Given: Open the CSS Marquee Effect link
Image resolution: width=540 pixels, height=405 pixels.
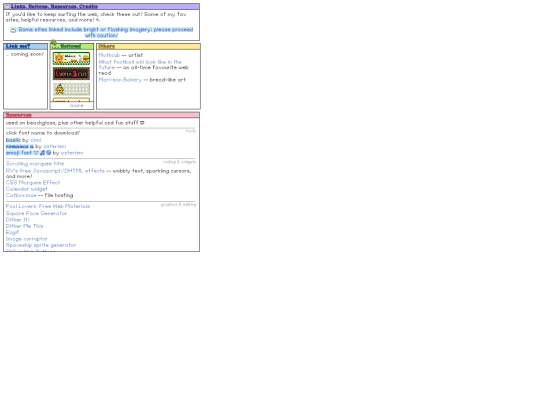Looking at the screenshot, I should coord(33,183).
